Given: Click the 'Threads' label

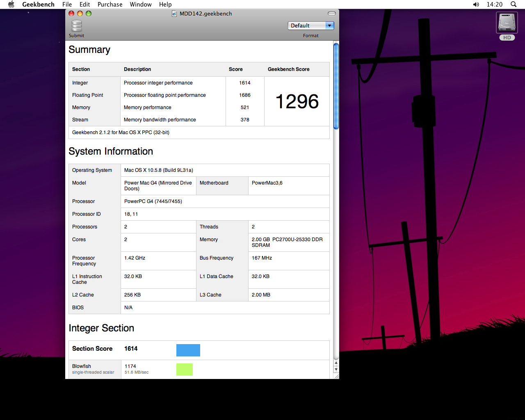Looking at the screenshot, I should click(x=209, y=227).
